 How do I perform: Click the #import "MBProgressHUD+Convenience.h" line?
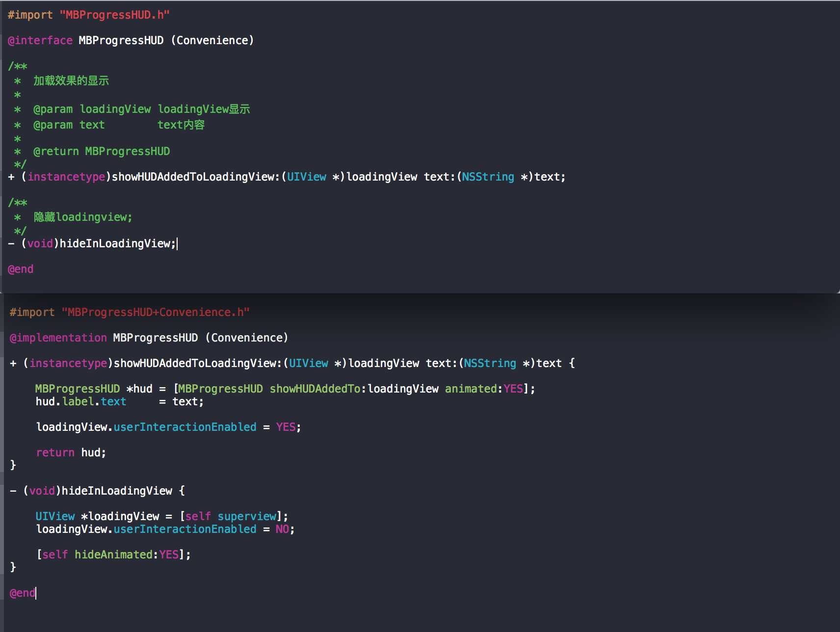pos(130,312)
